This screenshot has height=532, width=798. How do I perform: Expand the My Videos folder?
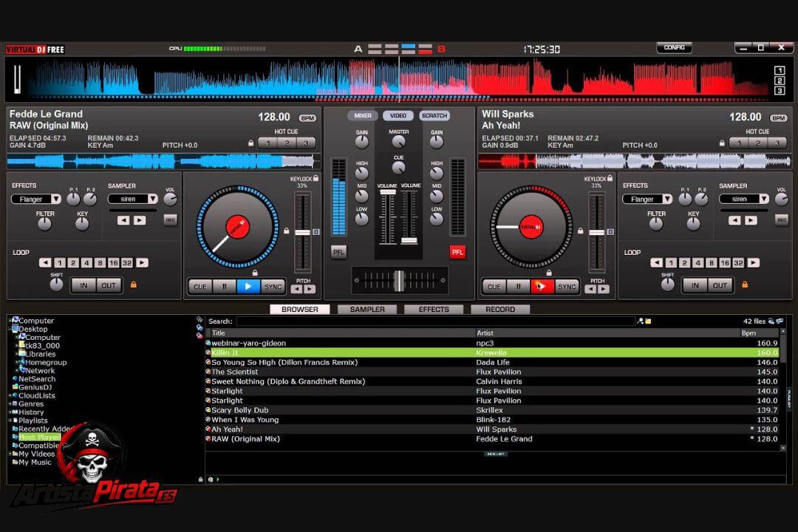pos(10,454)
